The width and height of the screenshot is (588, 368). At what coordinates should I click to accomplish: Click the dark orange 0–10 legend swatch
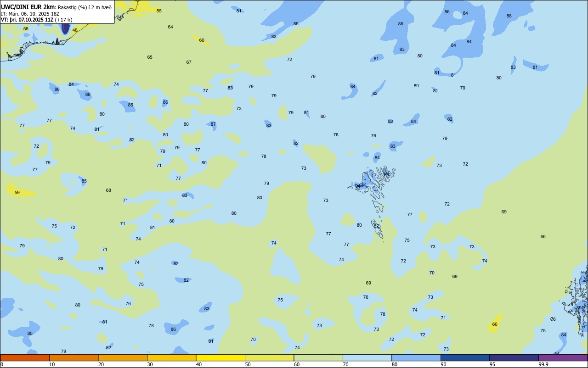[25, 357]
